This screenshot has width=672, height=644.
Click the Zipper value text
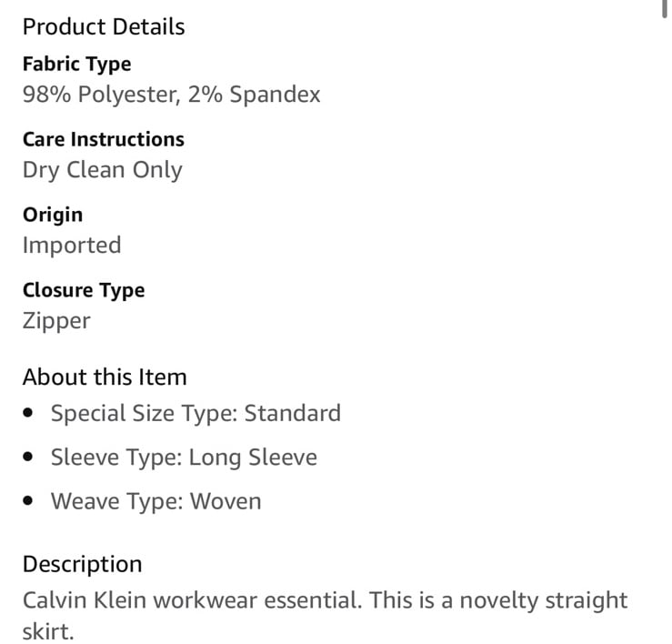56,321
